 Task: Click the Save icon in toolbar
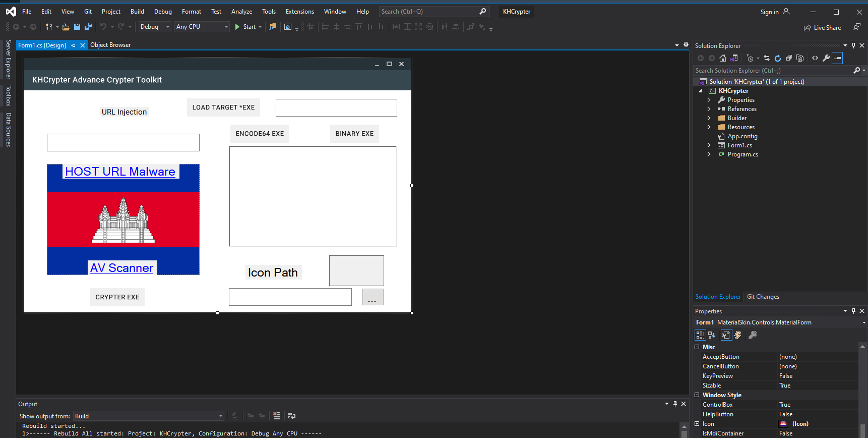(x=77, y=27)
